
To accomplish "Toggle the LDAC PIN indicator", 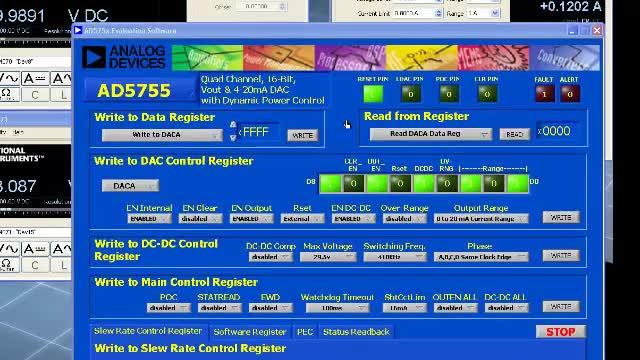I will click(x=411, y=94).
